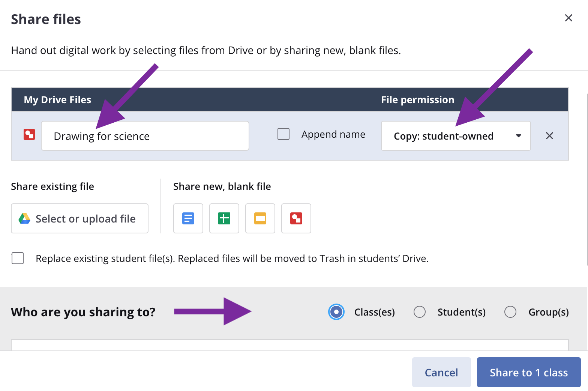
Task: Open the Copy: student-owned permission dropdown
Action: (444, 136)
